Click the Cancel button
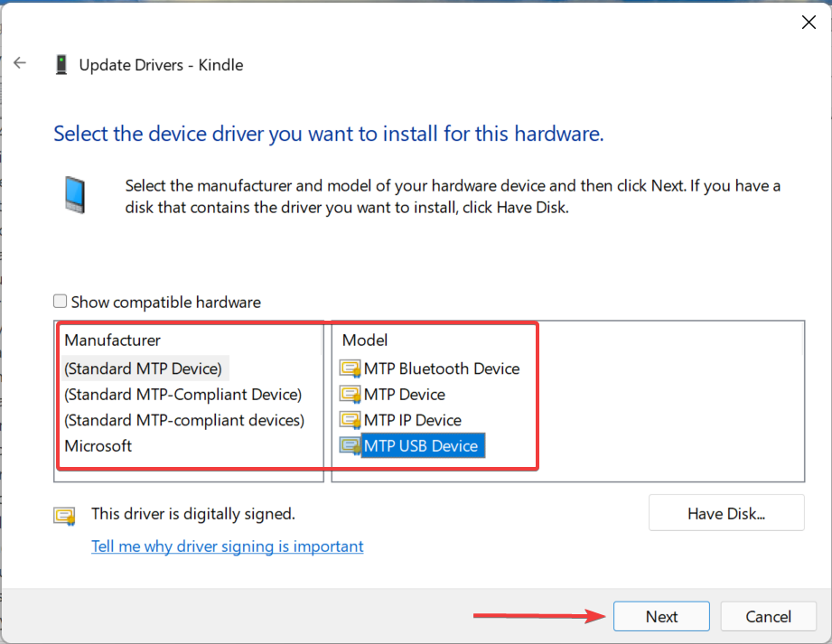The image size is (832, 644). pos(768,616)
